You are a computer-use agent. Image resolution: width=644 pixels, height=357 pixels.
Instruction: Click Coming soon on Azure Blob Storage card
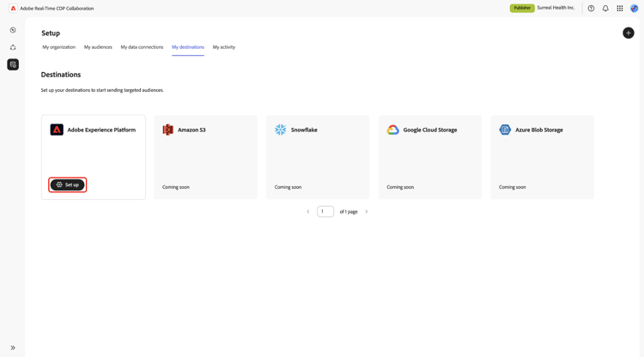click(x=512, y=187)
